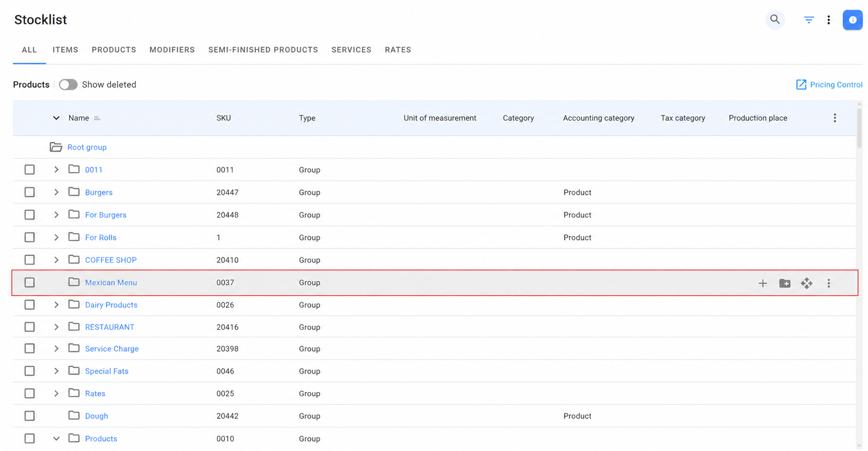Click the blue info button

853,20
